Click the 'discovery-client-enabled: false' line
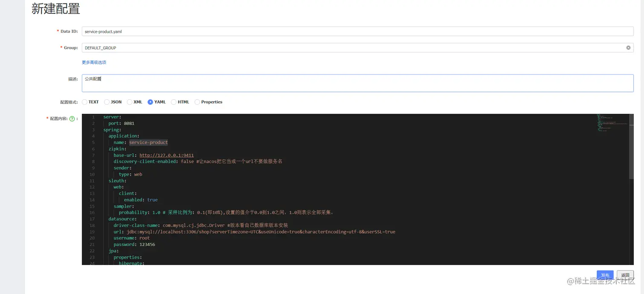Screen dimensions: 644x294 point(198,161)
